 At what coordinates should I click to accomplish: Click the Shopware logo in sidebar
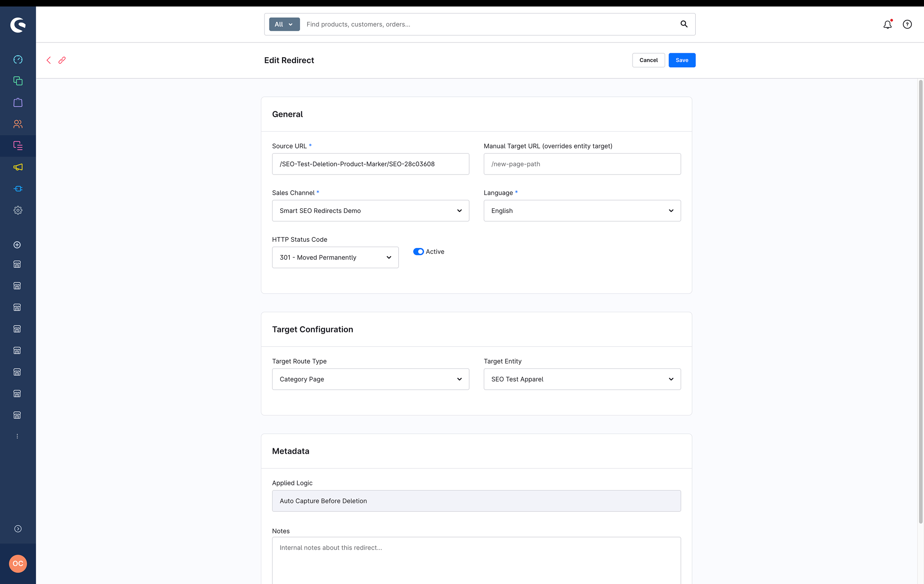[x=18, y=25]
